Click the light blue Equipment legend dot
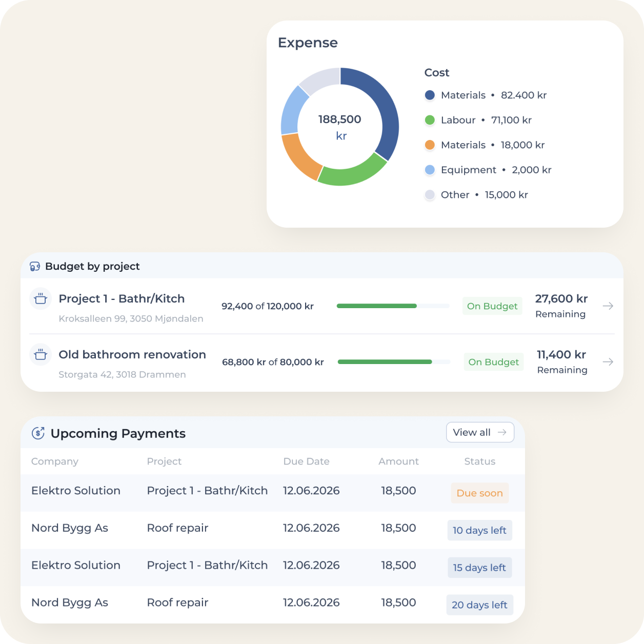 click(430, 170)
